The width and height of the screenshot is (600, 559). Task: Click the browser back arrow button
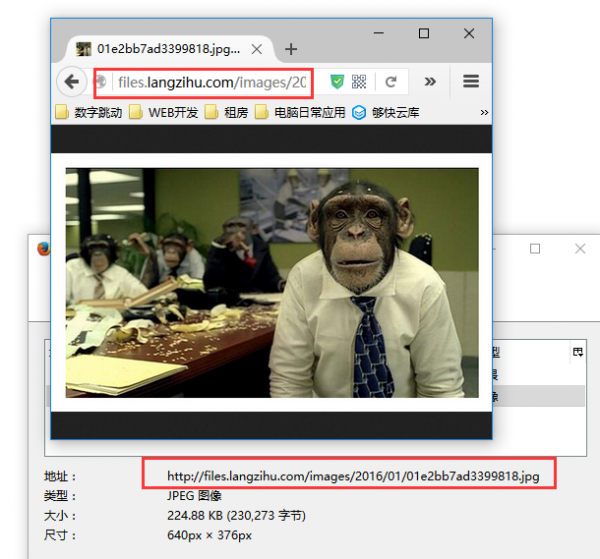[x=72, y=81]
